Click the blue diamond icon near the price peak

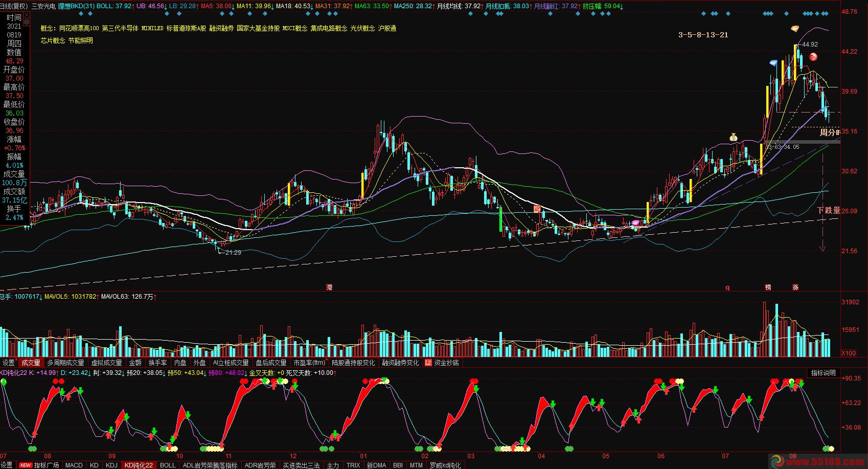tap(773, 63)
